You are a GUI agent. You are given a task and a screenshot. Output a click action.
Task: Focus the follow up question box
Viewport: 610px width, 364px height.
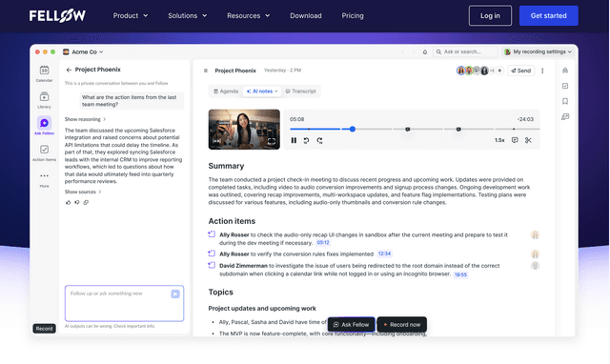[125, 303]
